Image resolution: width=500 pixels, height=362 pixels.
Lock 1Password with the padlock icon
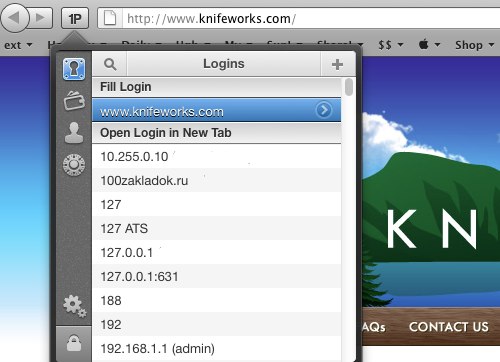pyautogui.click(x=74, y=343)
